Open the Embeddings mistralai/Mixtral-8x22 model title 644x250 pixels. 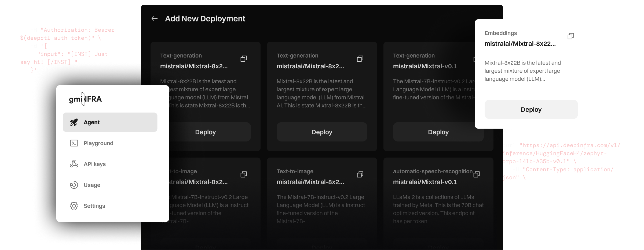pyautogui.click(x=520, y=44)
